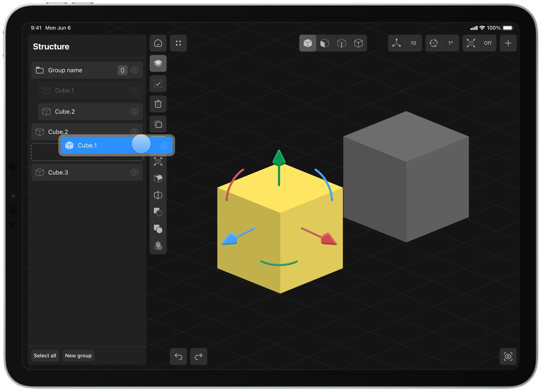Apply the boolean subtract shape tool
The image size is (542, 392).
coord(158,212)
